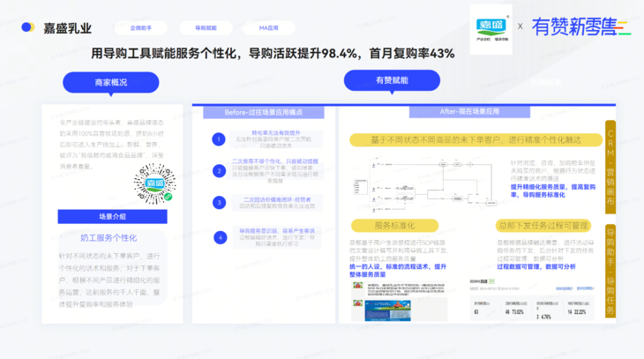Select the 企微助手 pill tab
Viewport: 644px width, 359px height.
pos(141,28)
